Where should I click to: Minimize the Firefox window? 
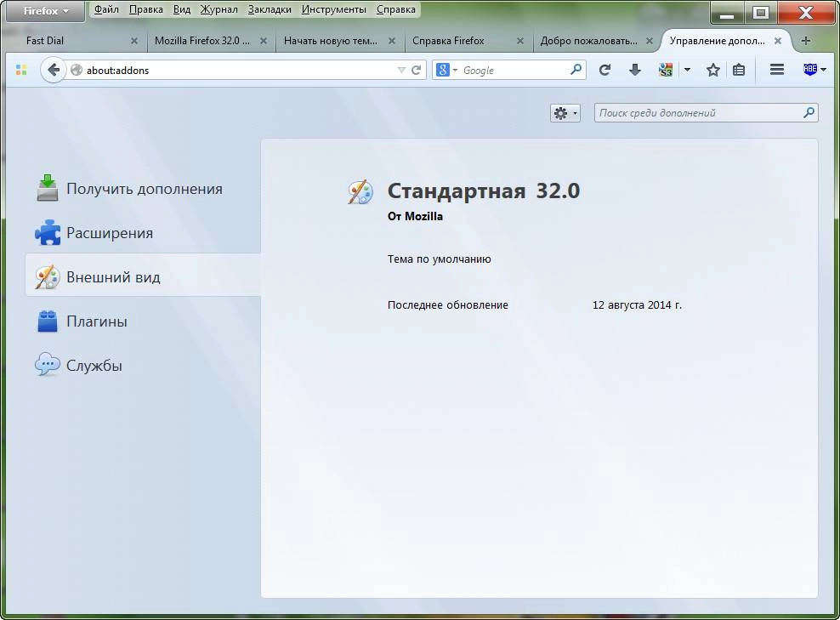point(727,12)
